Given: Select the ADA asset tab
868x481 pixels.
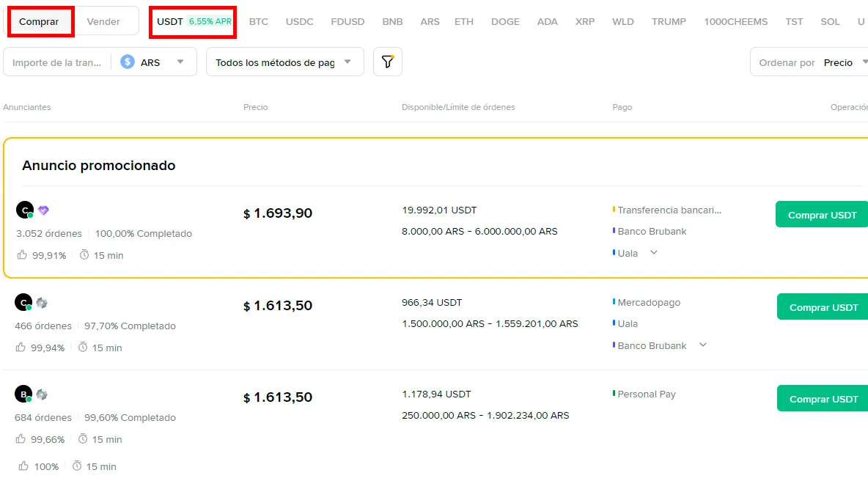Looking at the screenshot, I should click(548, 21).
